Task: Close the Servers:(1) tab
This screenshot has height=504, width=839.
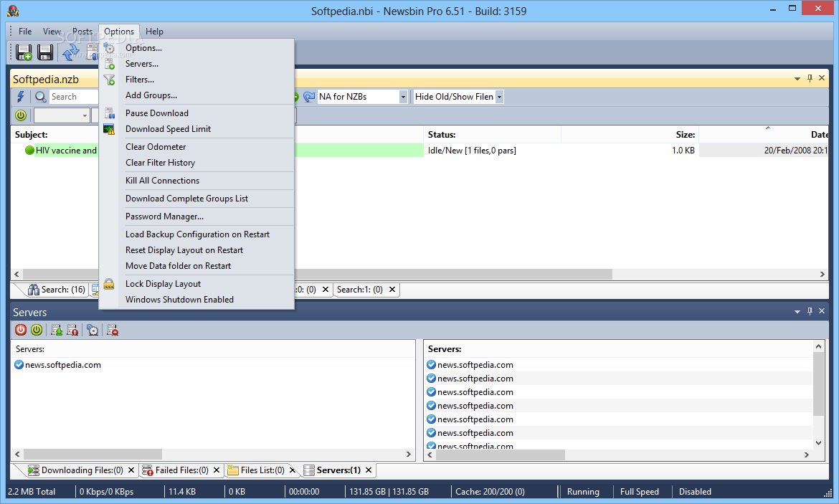Action: pos(369,470)
